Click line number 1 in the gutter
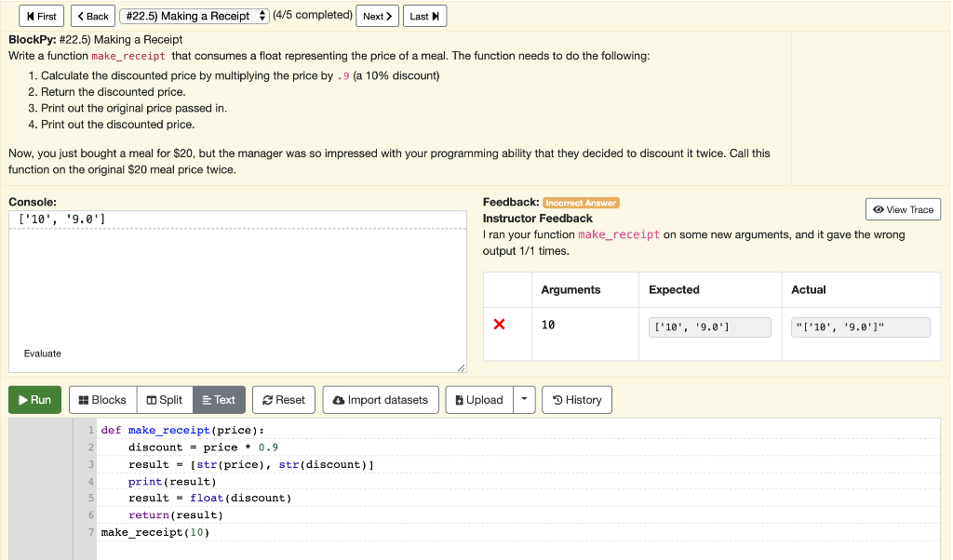Viewport: 953px width, 560px height. [90, 430]
